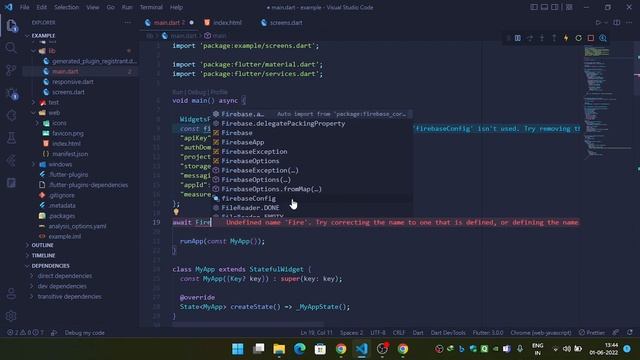640x360 pixels.
Task: Open manifest.json in Explorer tree
Action: pos(70,154)
